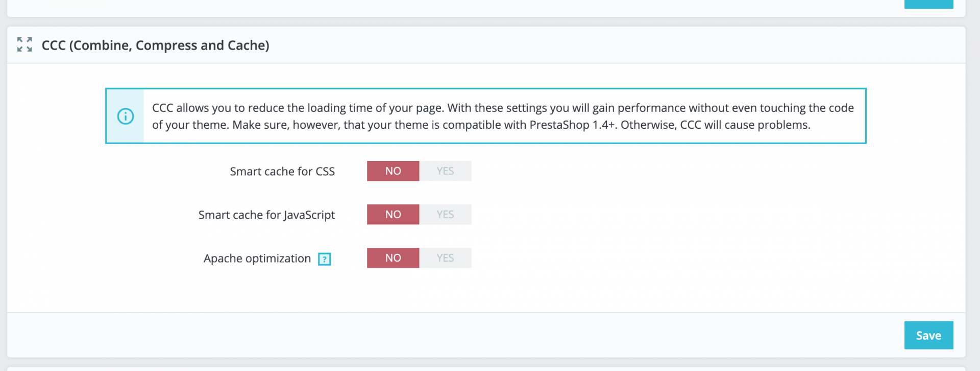Screen dimensions: 980x371
Task: Enable Smart cache for JavaScript with YES
Action: pos(445,215)
